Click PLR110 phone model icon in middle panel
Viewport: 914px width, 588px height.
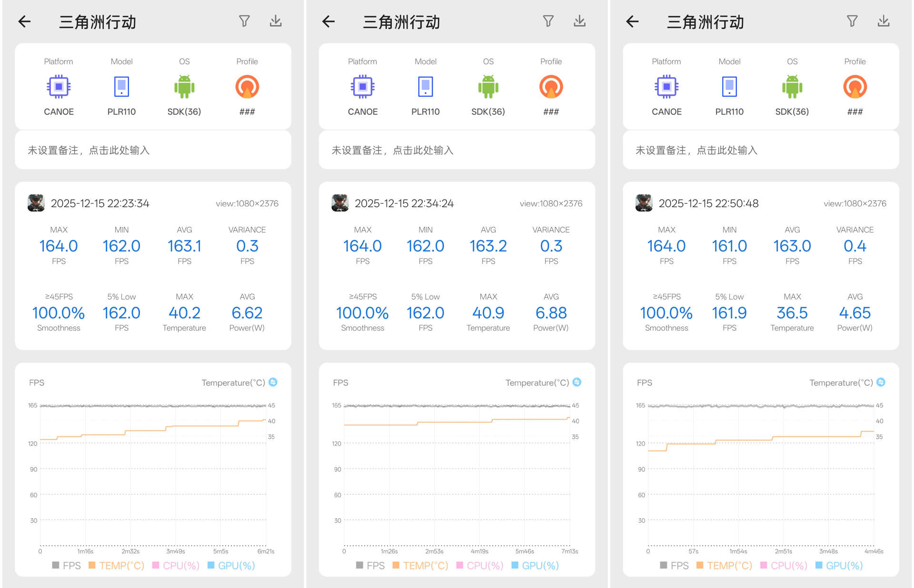click(x=425, y=87)
